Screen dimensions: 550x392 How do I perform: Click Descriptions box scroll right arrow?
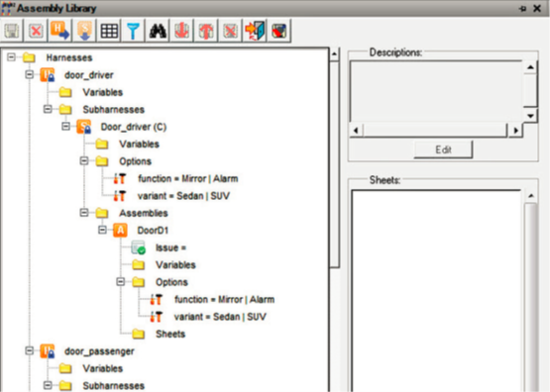[x=515, y=131]
